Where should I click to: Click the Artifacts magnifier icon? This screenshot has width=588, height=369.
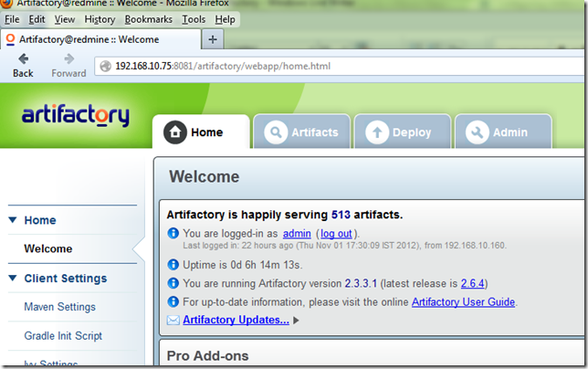[x=276, y=132]
